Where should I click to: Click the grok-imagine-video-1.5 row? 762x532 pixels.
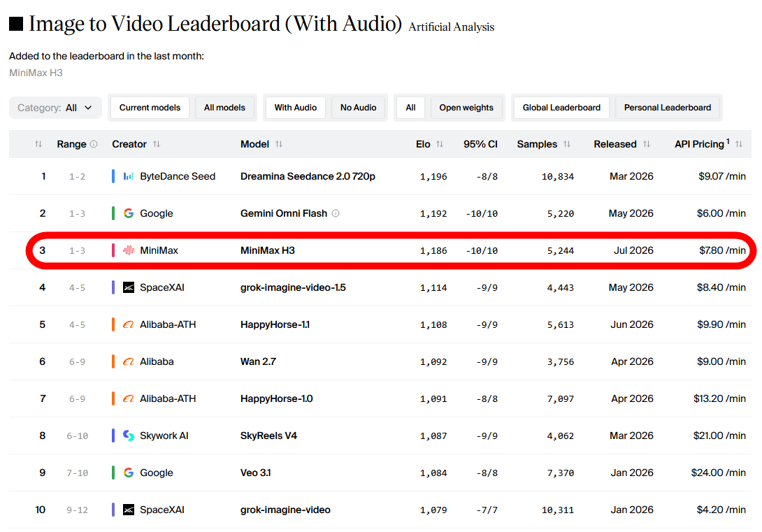(380, 287)
